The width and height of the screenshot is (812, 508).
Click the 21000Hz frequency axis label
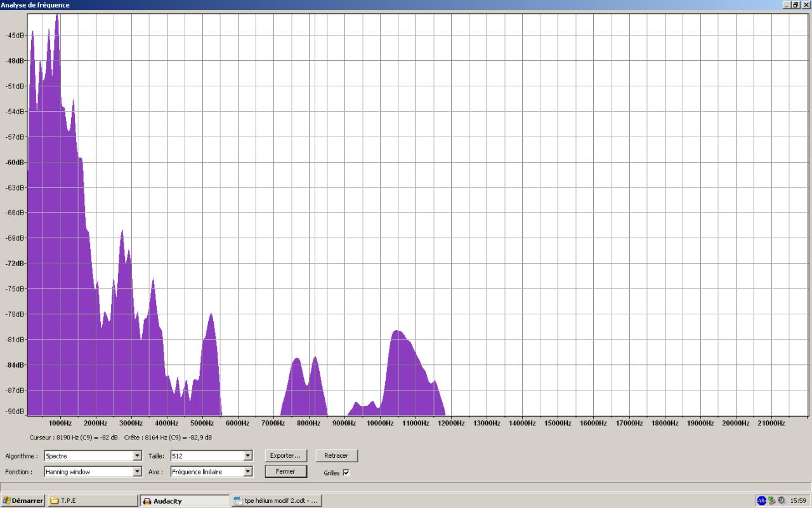coord(771,423)
